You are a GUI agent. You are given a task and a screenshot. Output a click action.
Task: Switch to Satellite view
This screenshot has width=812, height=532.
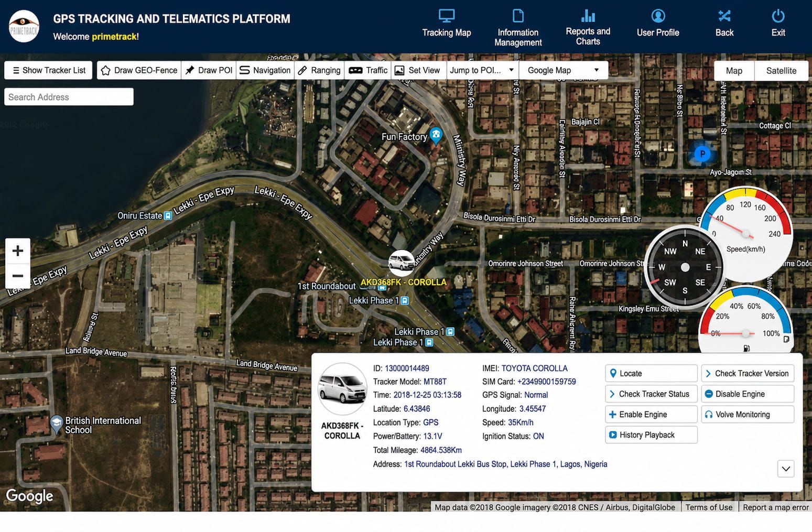pyautogui.click(x=781, y=71)
